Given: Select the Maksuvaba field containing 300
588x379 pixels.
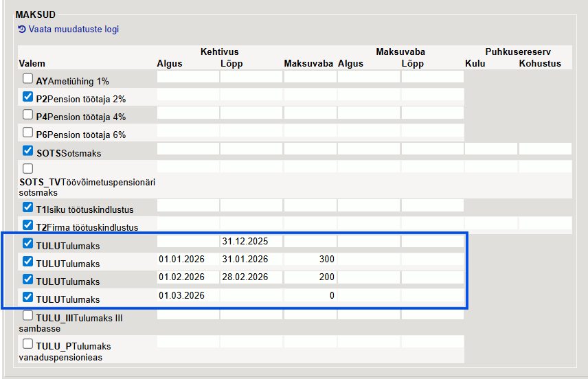Looking at the screenshot, I should tap(309, 259).
